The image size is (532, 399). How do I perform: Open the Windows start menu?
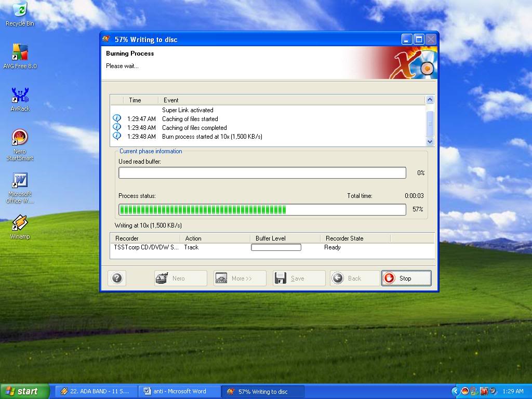coord(24,391)
